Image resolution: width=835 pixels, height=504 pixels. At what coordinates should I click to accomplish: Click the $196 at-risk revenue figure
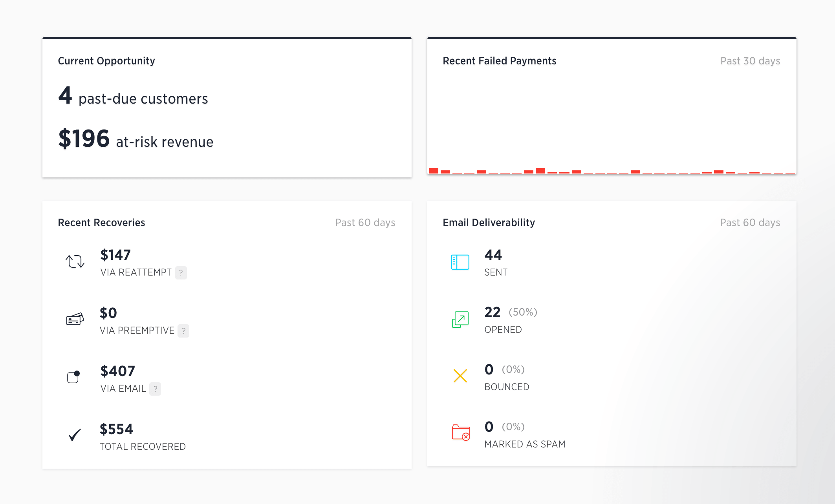coord(84,139)
